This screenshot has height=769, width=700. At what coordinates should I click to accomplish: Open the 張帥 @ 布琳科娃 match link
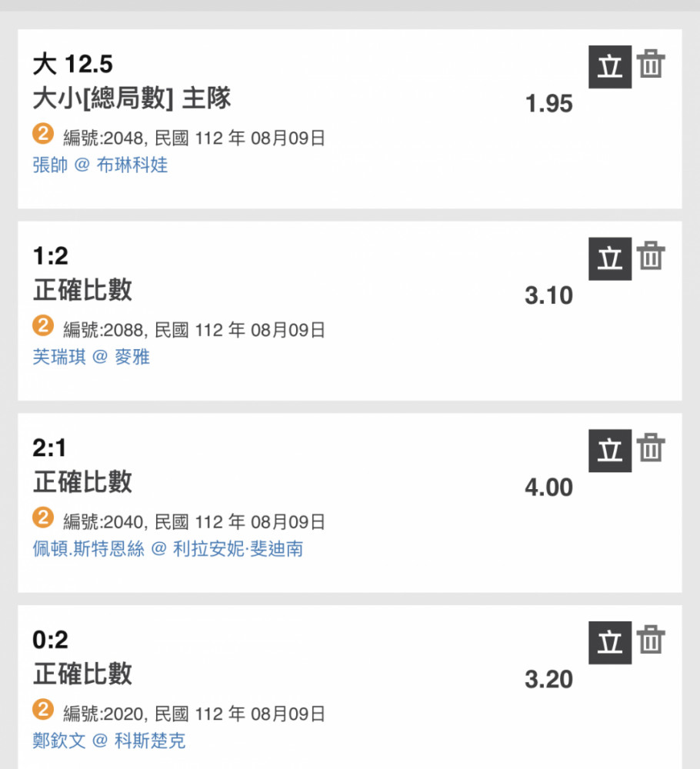pyautogui.click(x=100, y=165)
